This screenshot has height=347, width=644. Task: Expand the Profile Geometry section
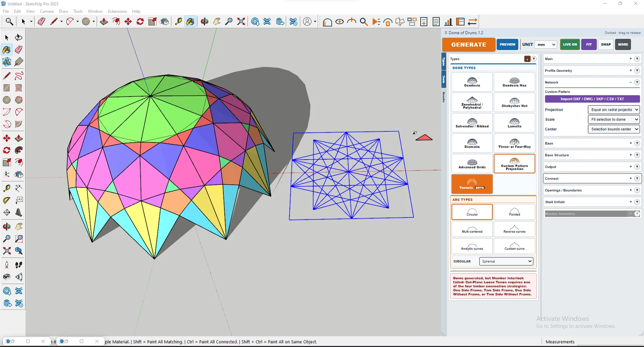631,70
